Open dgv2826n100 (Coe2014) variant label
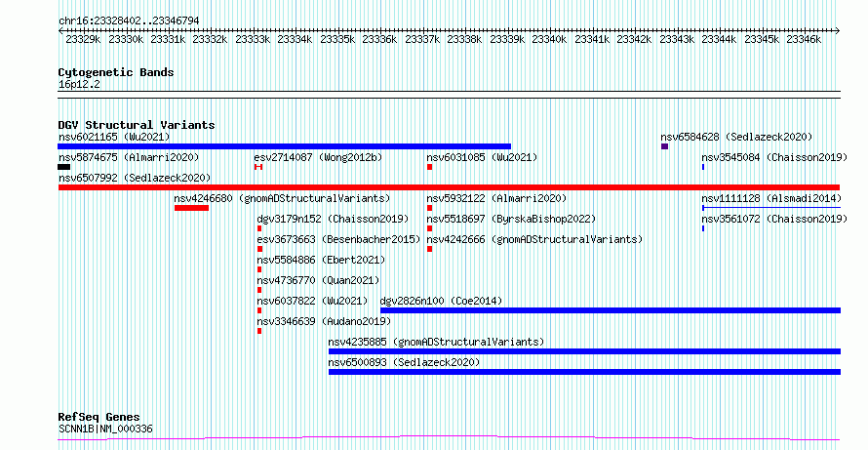Viewport: 868px width, 450px height. (x=441, y=301)
